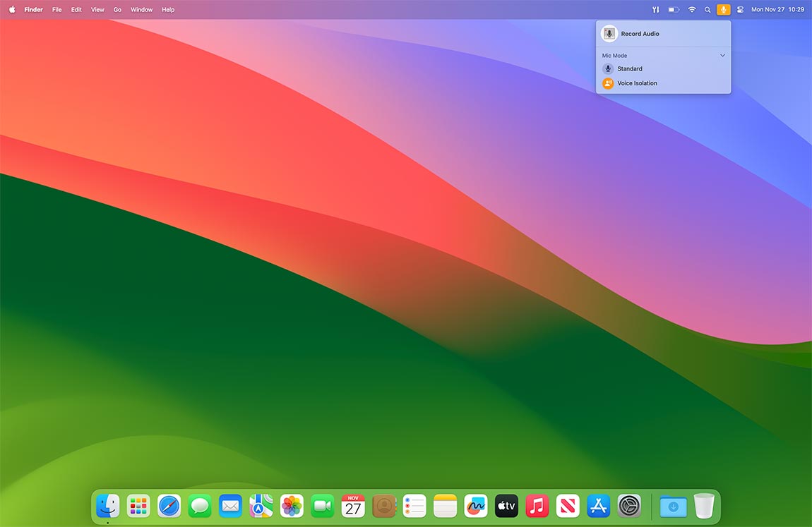Launch FaceTime from the Dock
The image size is (812, 527).
[x=322, y=506]
